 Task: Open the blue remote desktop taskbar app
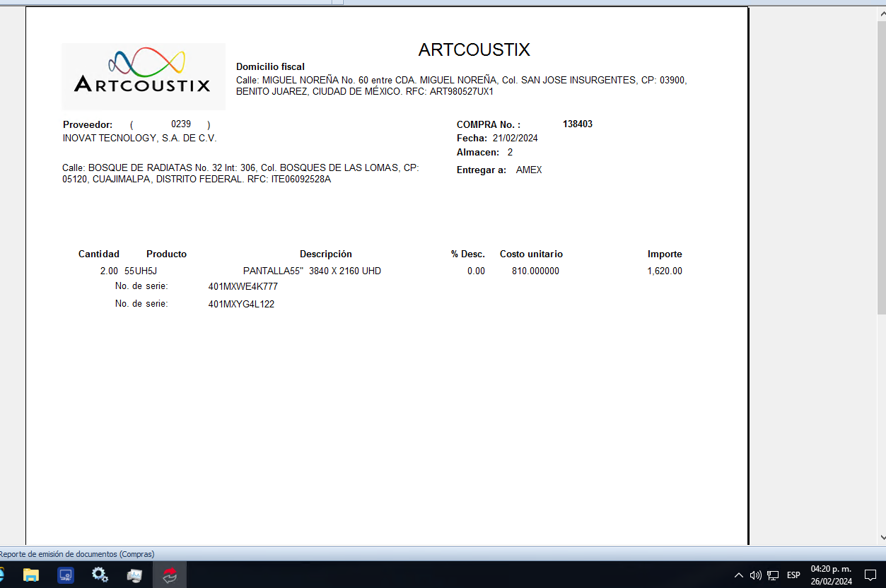[66, 575]
